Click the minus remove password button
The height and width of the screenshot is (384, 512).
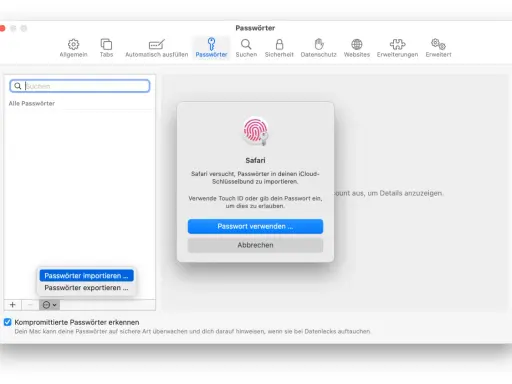pos(30,305)
